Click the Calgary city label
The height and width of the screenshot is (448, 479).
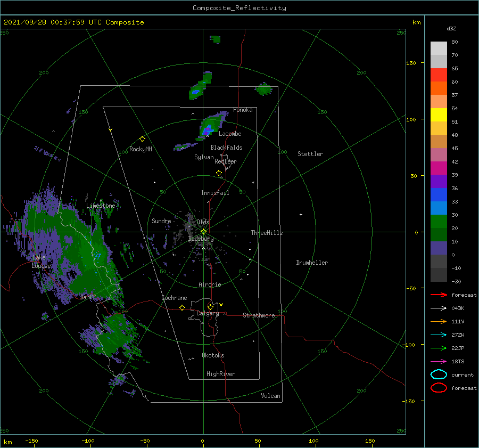tap(208, 313)
